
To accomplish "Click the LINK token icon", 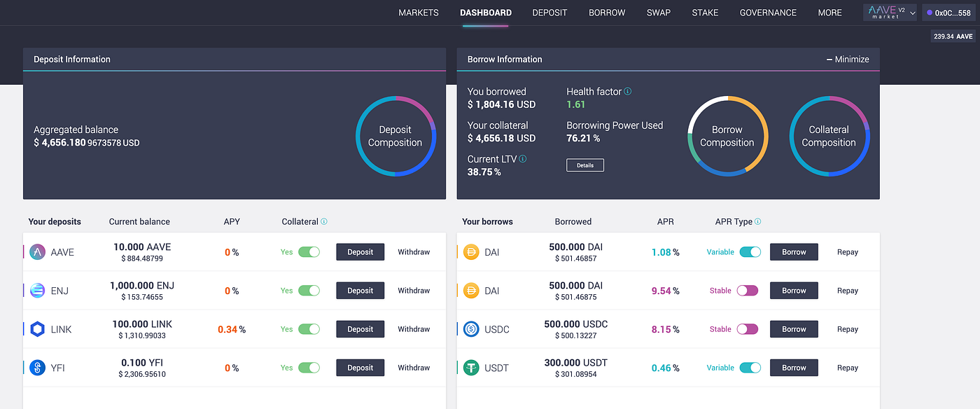I will pos(36,328).
